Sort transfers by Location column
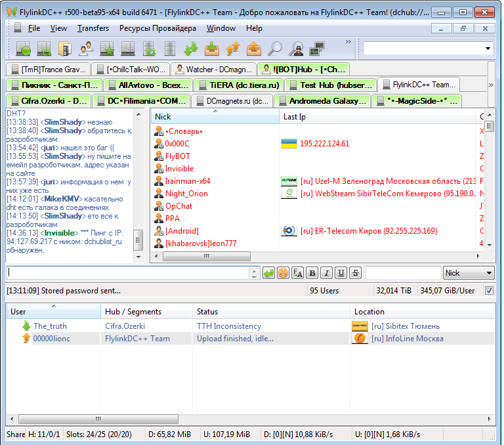 tap(423, 312)
